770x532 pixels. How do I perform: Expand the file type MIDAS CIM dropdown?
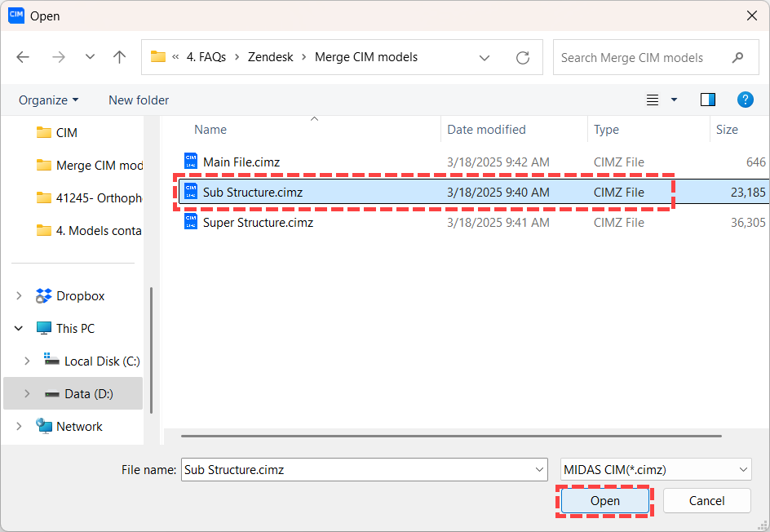tap(742, 469)
